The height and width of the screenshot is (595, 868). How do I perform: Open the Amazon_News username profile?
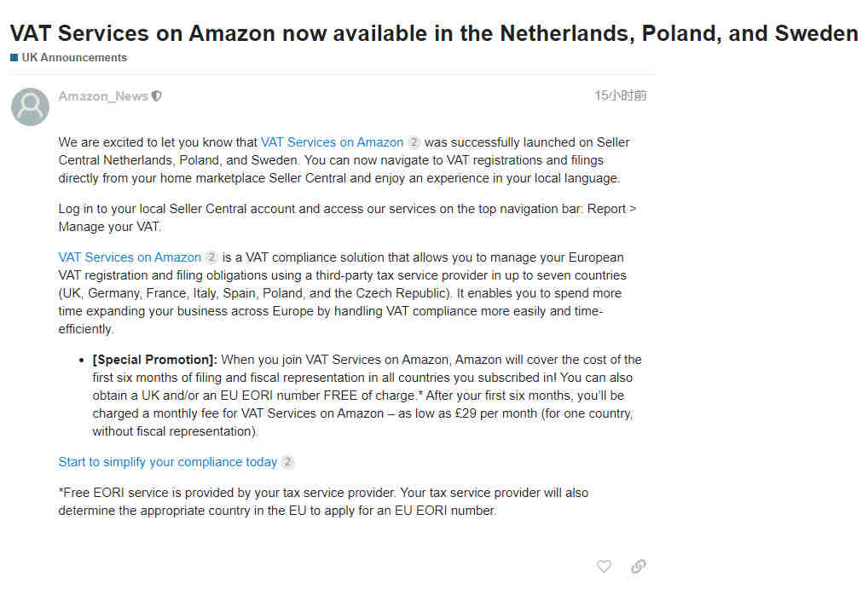[x=103, y=96]
